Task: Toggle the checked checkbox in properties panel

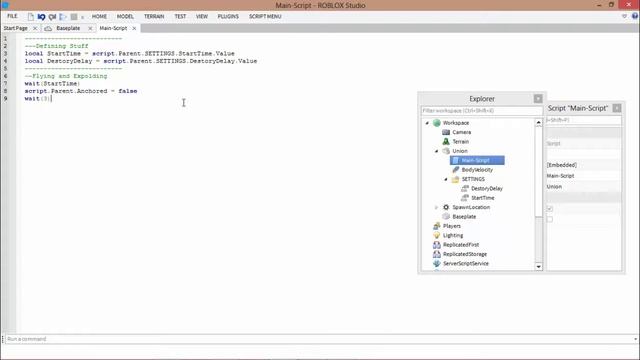Action: 549,209
